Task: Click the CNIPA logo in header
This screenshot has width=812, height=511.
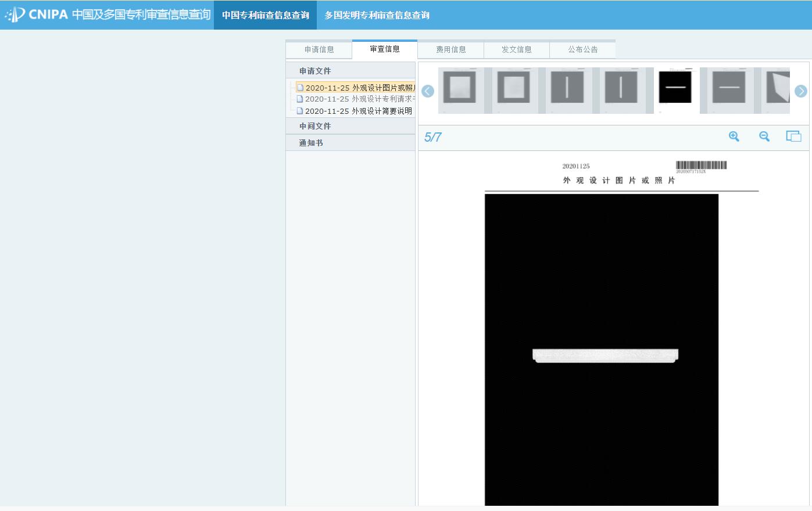Action: [x=108, y=15]
